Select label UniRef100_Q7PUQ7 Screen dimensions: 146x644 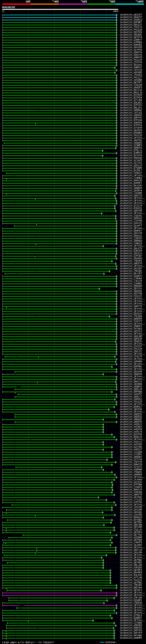point(131,256)
